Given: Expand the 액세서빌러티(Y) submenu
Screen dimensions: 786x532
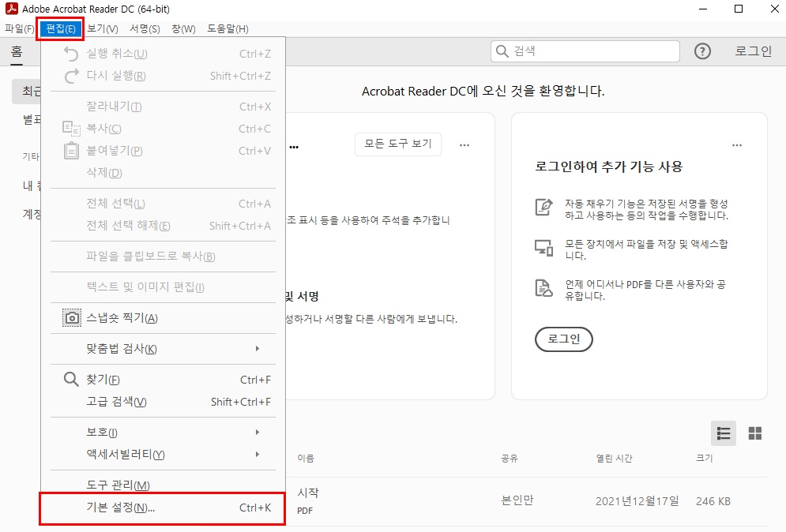Looking at the screenshot, I should tap(163, 455).
